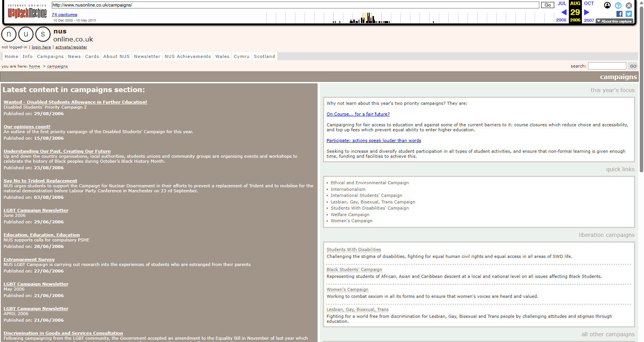Click the Wayback URL input field
Screen dimensions: 644x342
tap(295, 5)
